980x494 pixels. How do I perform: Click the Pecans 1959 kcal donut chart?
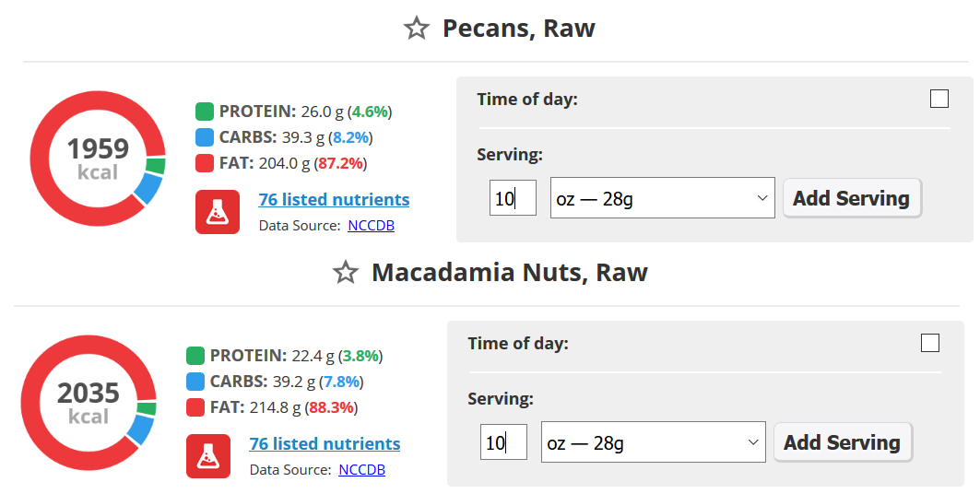98,159
